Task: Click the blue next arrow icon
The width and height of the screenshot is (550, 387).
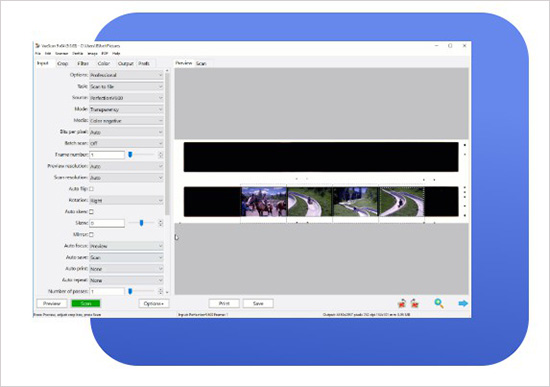Action: [463, 303]
